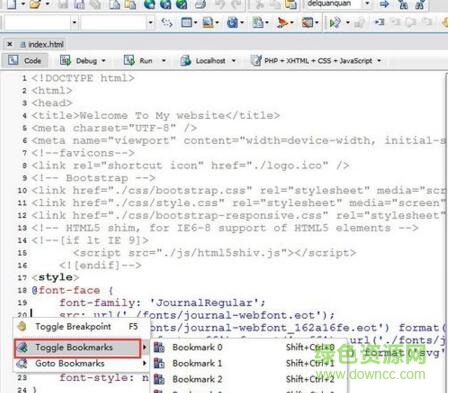Screen dimensions: 449x393
Task: Open the Localhost dropdown arrow
Action: [x=234, y=61]
